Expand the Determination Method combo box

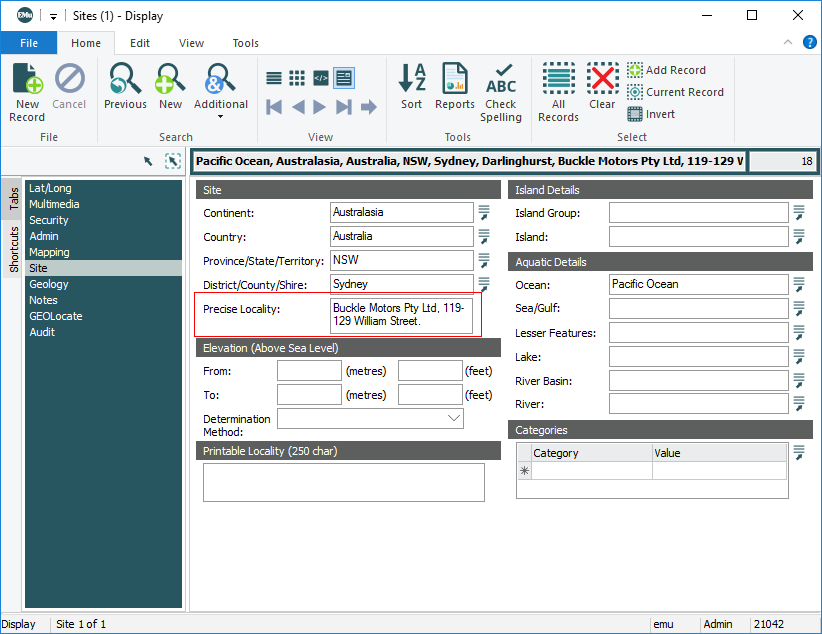(455, 418)
